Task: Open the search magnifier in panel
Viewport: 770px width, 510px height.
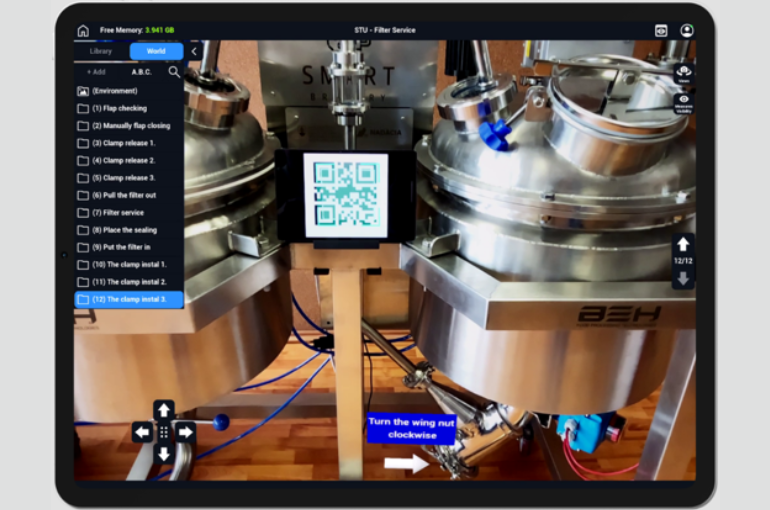Action: click(x=174, y=72)
